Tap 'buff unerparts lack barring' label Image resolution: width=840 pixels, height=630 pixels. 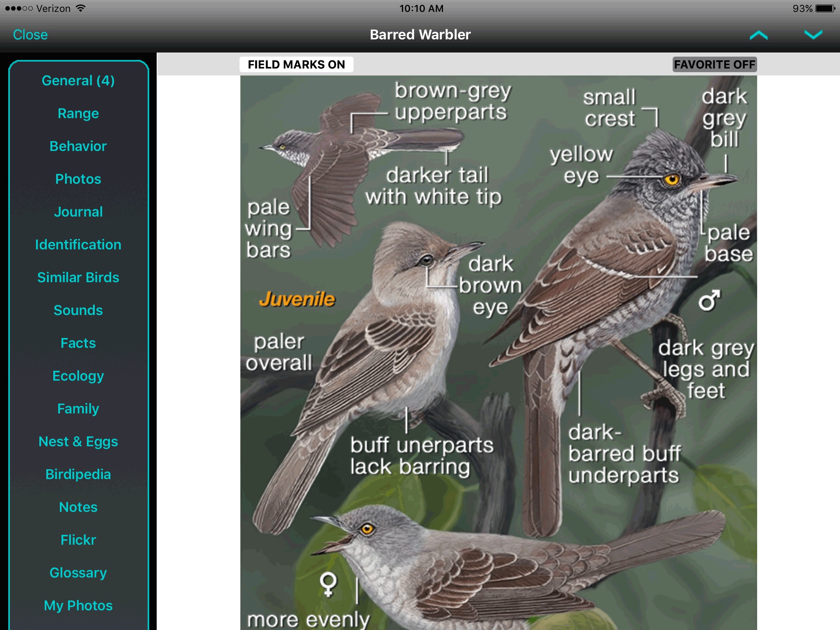point(422,456)
